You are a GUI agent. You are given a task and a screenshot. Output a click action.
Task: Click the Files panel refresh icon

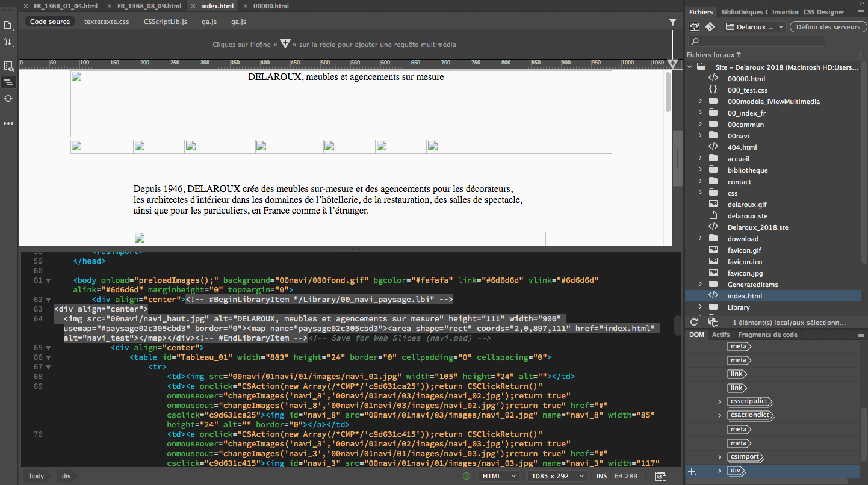pos(694,323)
